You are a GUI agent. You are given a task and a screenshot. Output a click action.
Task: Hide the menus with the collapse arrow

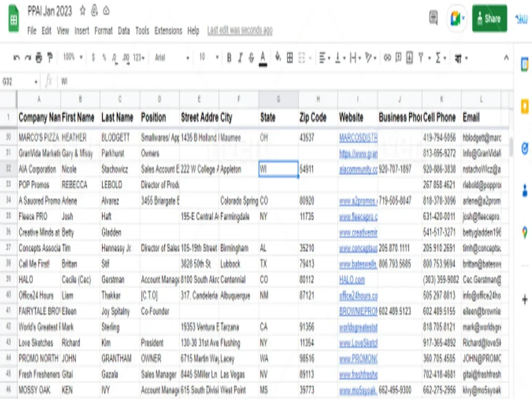pyautogui.click(x=506, y=57)
